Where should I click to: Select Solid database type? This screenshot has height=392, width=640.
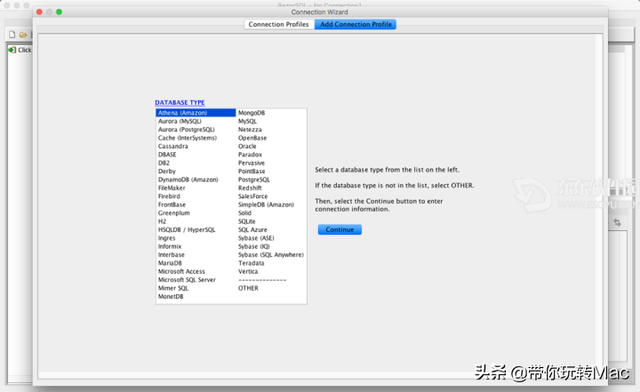244,213
